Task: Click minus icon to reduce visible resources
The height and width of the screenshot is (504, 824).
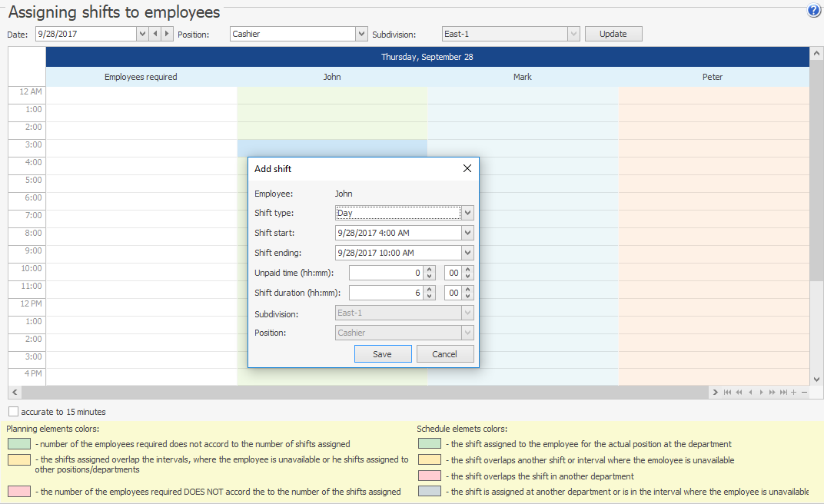Action: point(805,393)
